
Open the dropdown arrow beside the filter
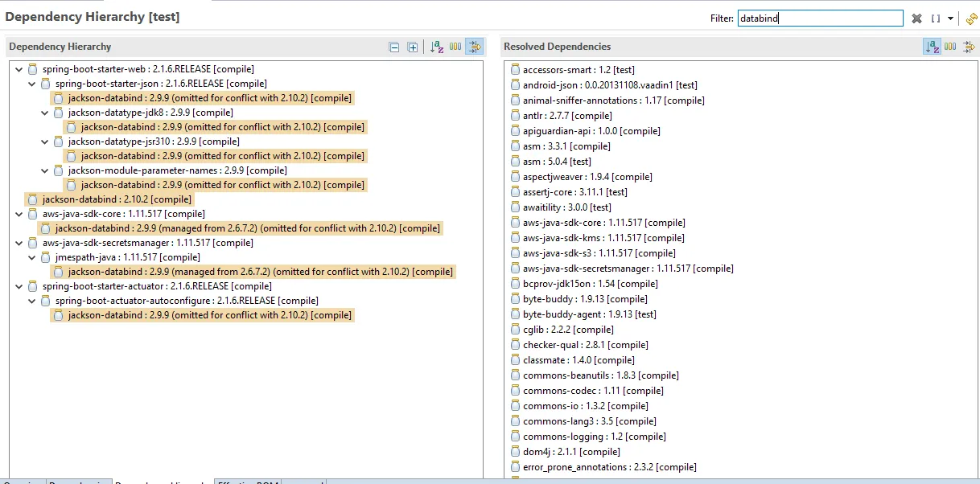pyautogui.click(x=951, y=18)
